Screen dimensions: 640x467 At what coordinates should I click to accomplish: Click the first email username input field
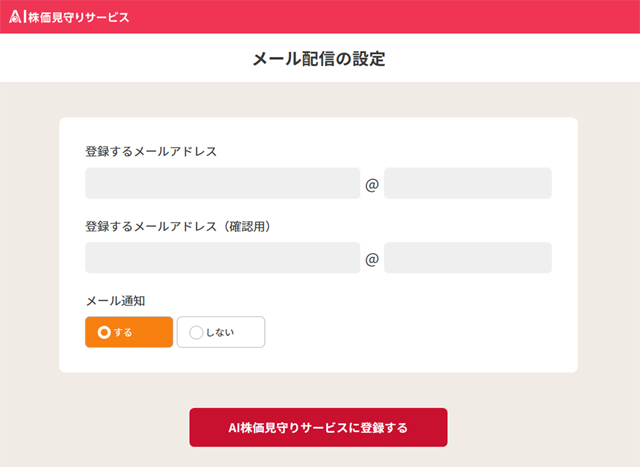click(222, 184)
